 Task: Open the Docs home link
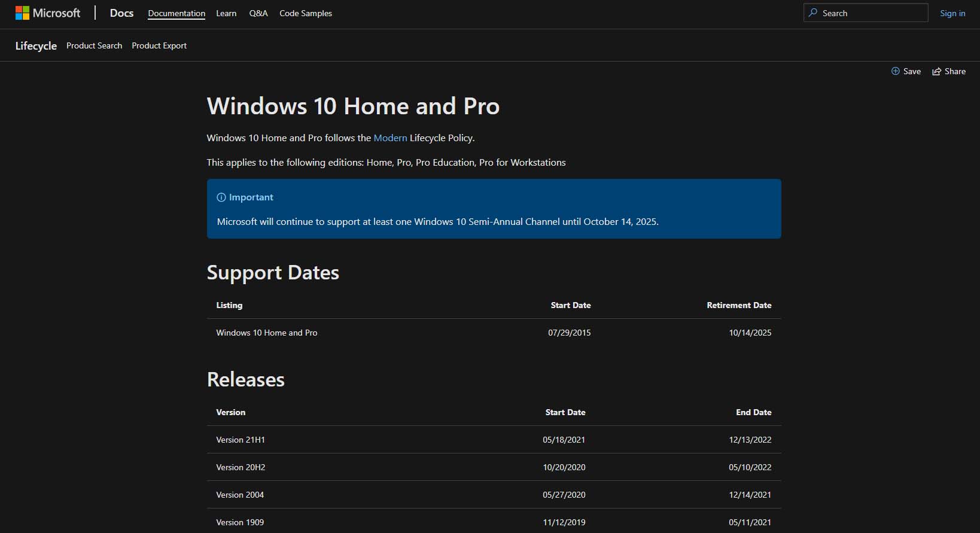[121, 13]
